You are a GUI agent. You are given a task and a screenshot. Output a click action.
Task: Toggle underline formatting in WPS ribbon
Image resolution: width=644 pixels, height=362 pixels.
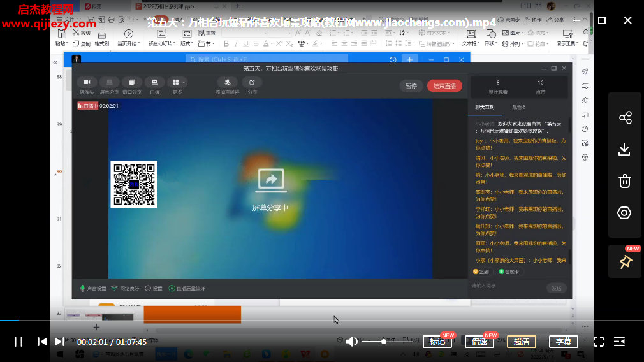(245, 43)
